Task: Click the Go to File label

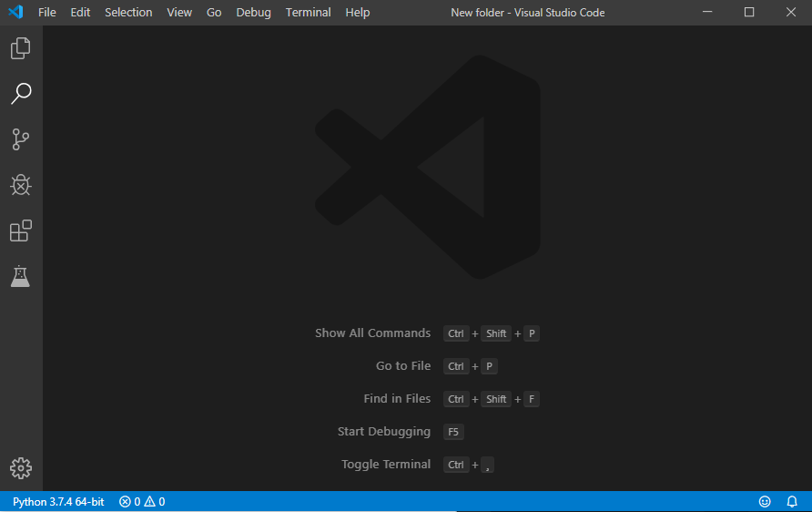Action: coord(403,366)
